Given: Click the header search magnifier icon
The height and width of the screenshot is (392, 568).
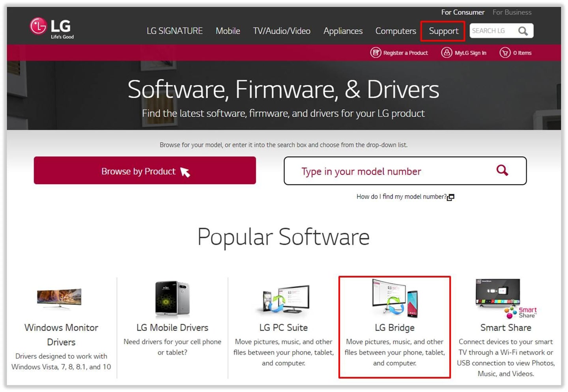Looking at the screenshot, I should coord(523,31).
